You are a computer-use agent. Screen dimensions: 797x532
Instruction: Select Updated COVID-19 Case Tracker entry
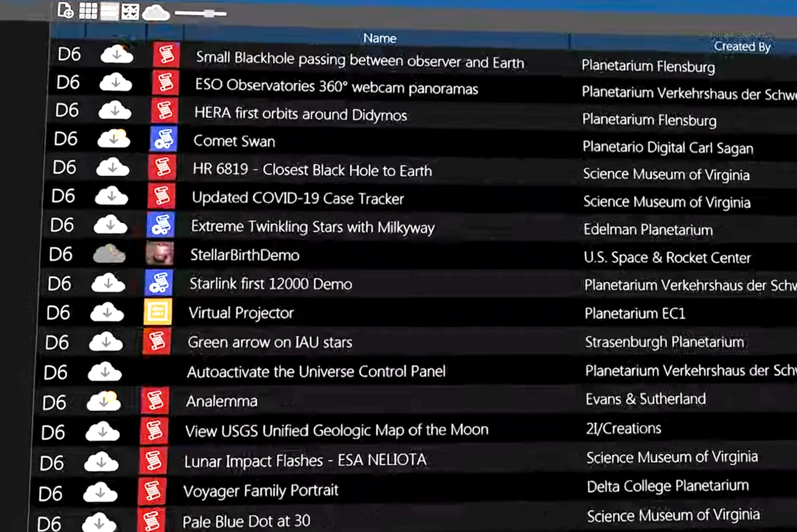tap(298, 198)
